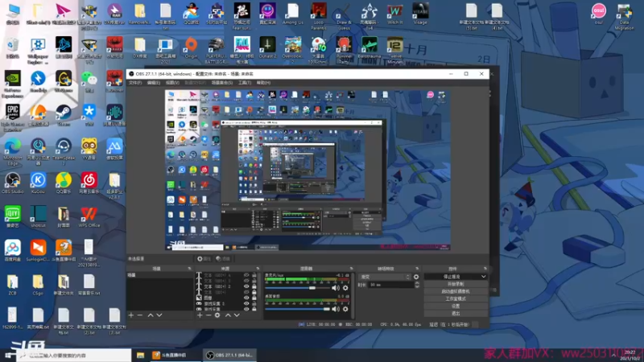Adjust transition duration stepper arrows
The image size is (644, 362).
pos(417,285)
